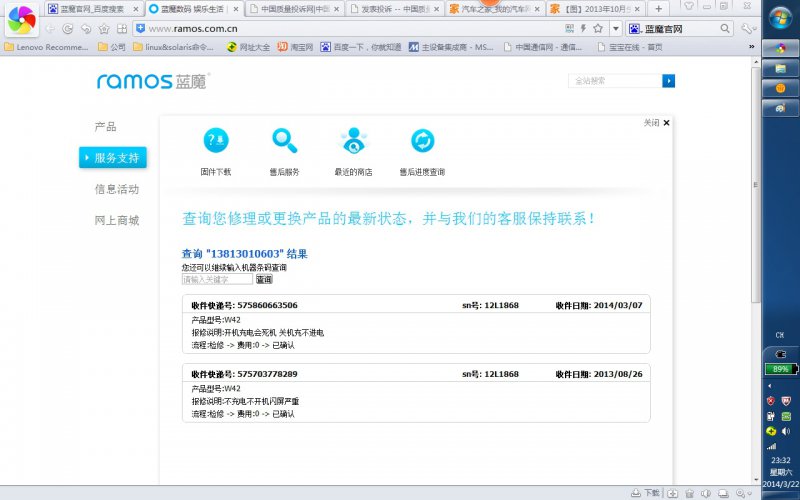The image size is (800, 500).
Task: Switch to 发表投诉 tab
Action: coord(395,9)
